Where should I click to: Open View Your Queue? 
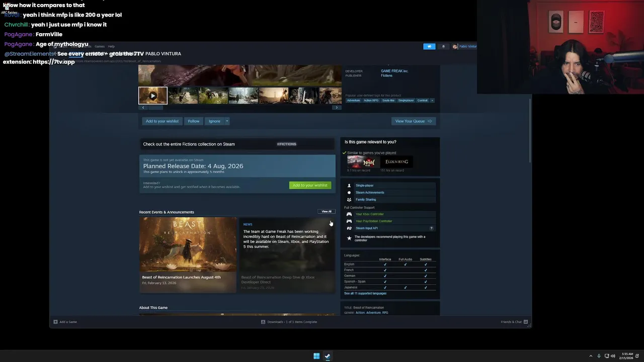[414, 121]
